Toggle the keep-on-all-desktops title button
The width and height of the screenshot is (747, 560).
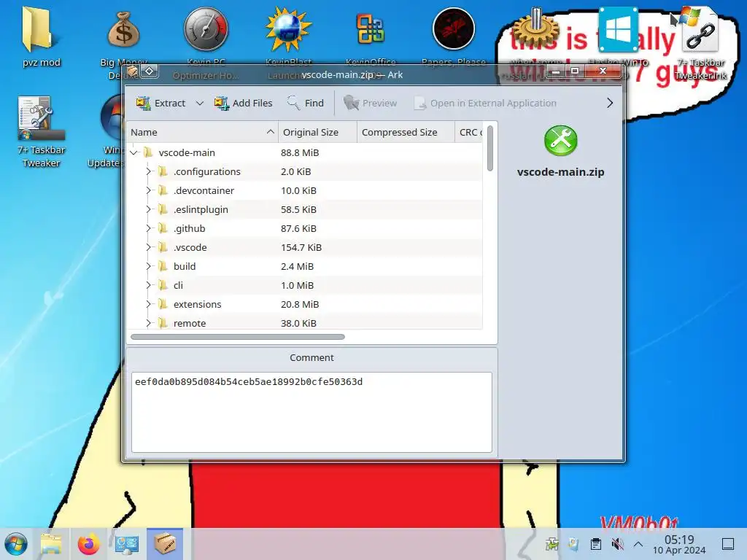pyautogui.click(x=149, y=71)
